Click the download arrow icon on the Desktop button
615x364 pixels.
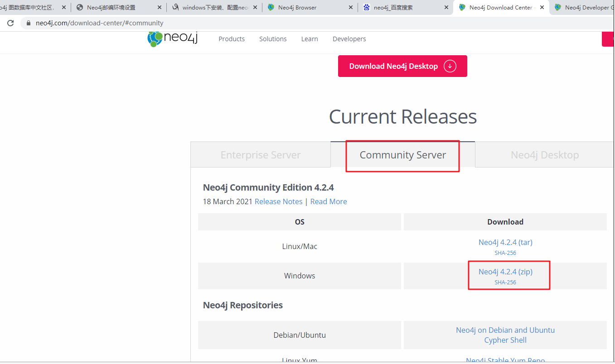coord(450,66)
